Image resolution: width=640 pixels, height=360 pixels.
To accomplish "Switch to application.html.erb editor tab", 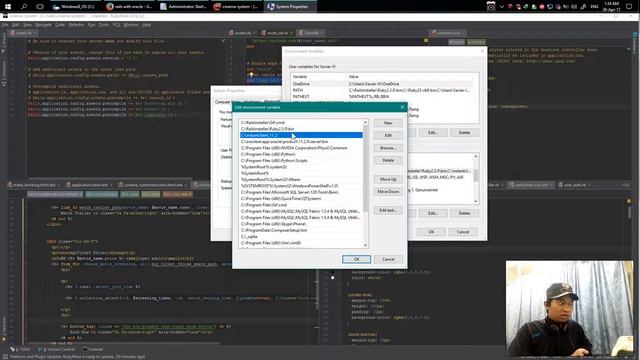I will pos(89,185).
